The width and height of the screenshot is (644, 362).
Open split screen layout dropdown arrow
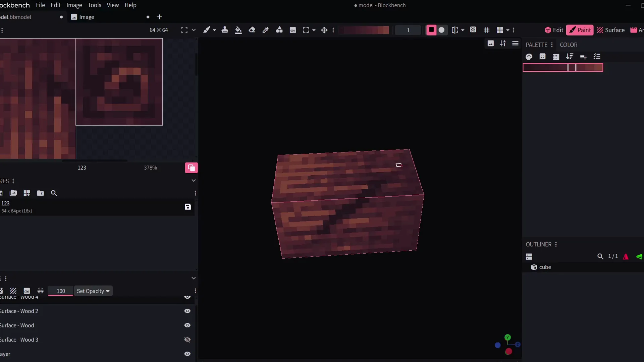(508, 30)
